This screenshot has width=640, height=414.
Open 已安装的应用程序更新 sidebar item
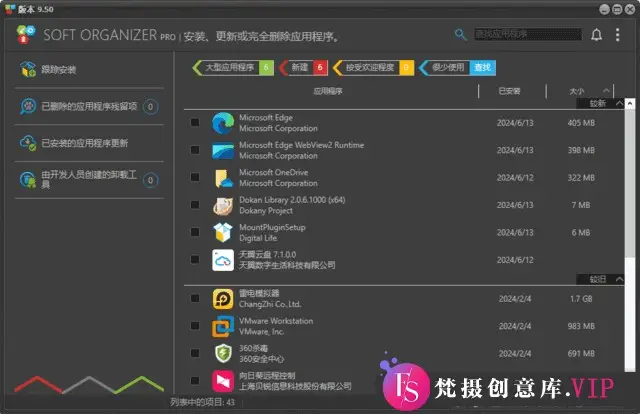tap(89, 143)
